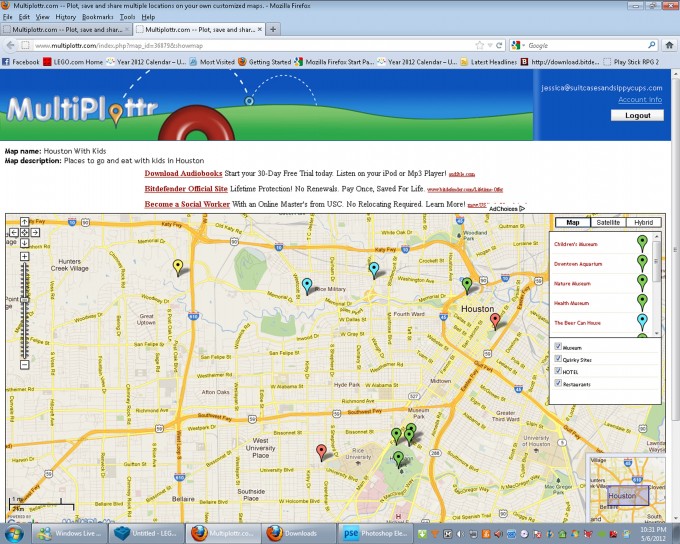Open Children's Museum from the location list
Viewport: 680px width, 544px height.
pos(575,244)
